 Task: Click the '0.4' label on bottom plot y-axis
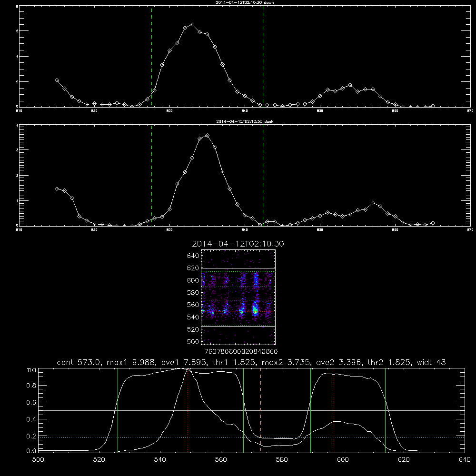[31, 419]
